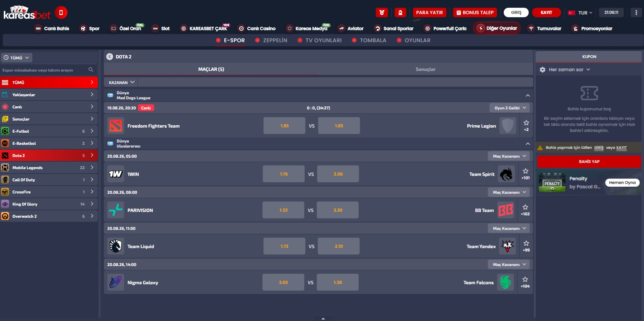Screen dimensions: 644x321
Task: Select 1.76 odds for 1WIN
Action: 284,174
